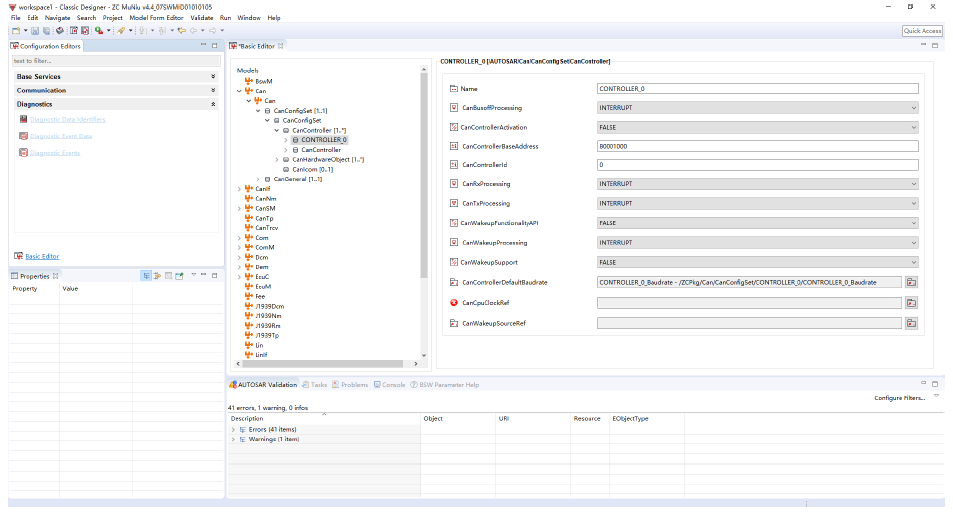Viewport: 953px width, 513px height.
Task: Click the Show Categories icon in Properties
Action: point(146,276)
